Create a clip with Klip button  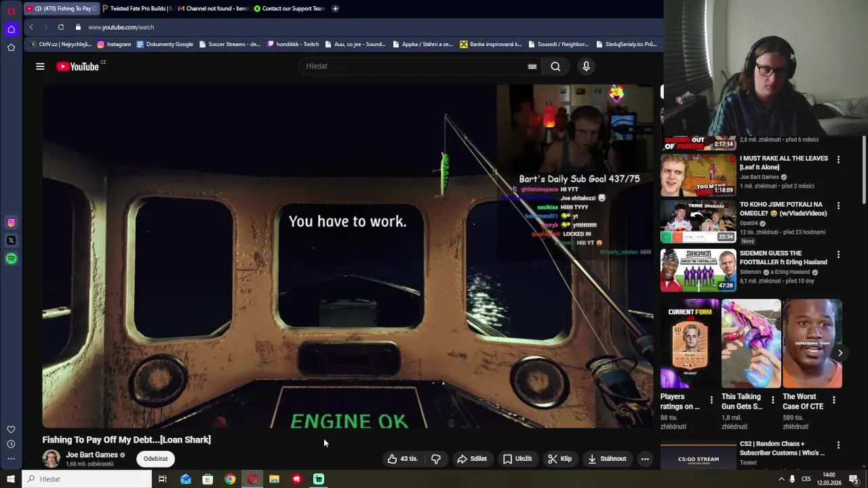560,459
